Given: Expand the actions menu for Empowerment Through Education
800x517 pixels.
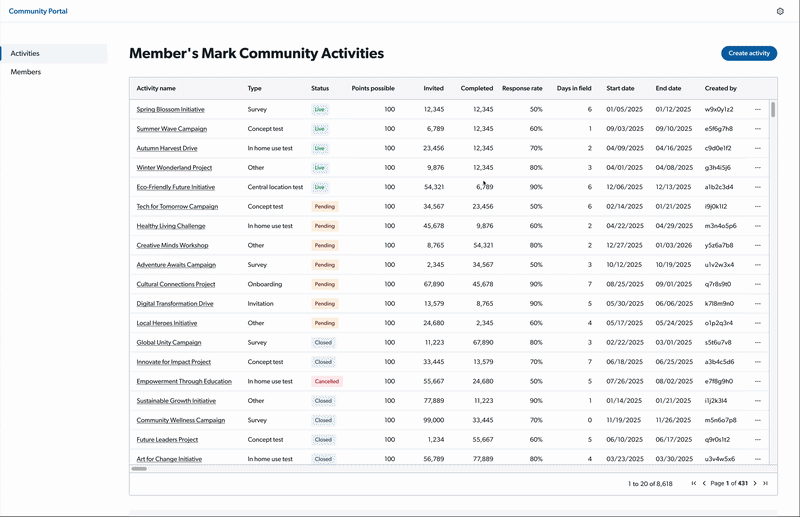Looking at the screenshot, I should [758, 381].
